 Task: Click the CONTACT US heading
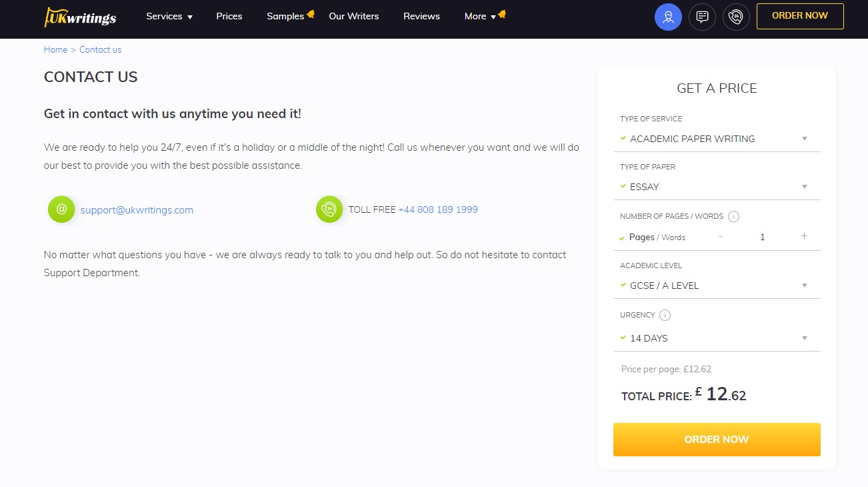pos(91,77)
